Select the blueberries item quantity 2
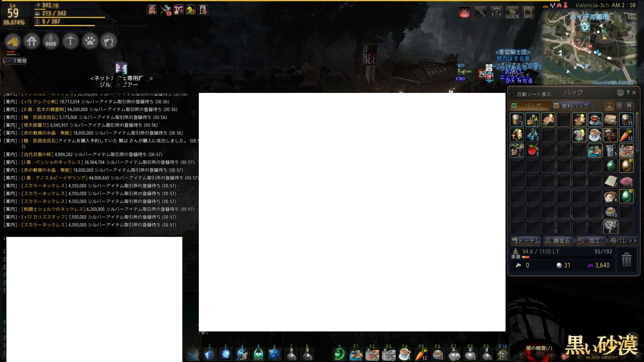644x362 pixels. pyautogui.click(x=533, y=135)
